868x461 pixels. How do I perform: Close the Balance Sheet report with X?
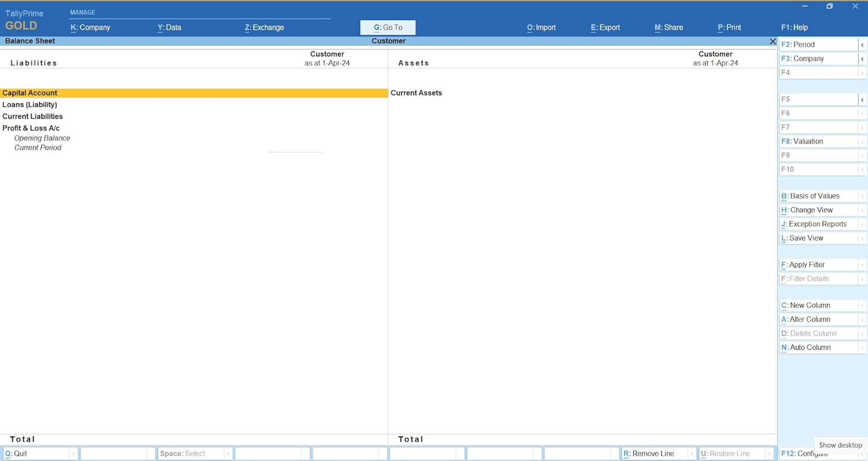773,41
